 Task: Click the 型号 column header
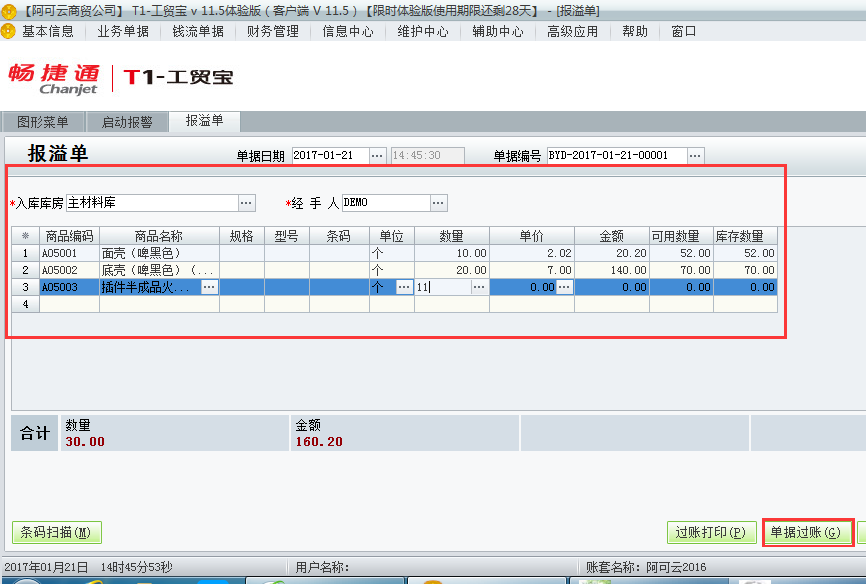(287, 236)
